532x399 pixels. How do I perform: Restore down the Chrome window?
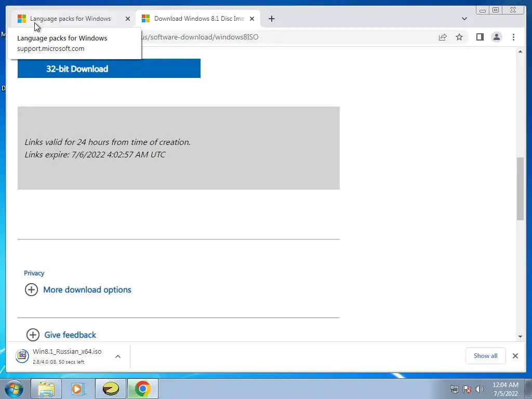495,10
